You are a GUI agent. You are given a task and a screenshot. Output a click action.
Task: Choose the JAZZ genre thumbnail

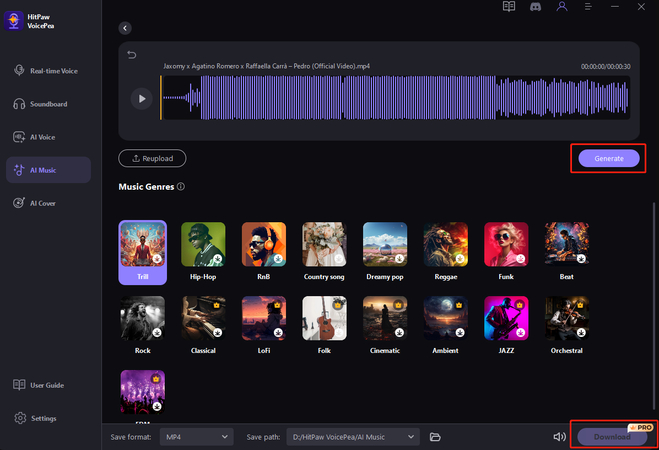click(x=506, y=318)
